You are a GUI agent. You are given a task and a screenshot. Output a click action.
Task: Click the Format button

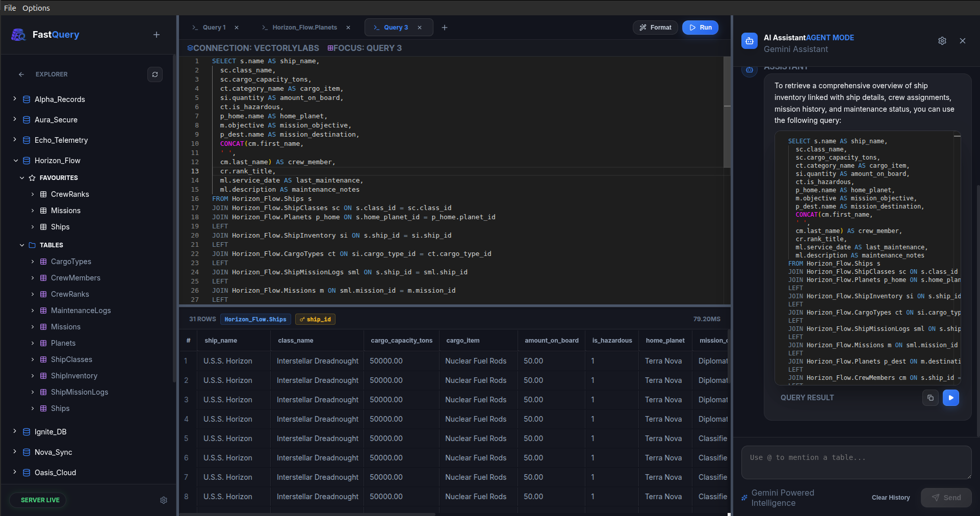(x=656, y=28)
